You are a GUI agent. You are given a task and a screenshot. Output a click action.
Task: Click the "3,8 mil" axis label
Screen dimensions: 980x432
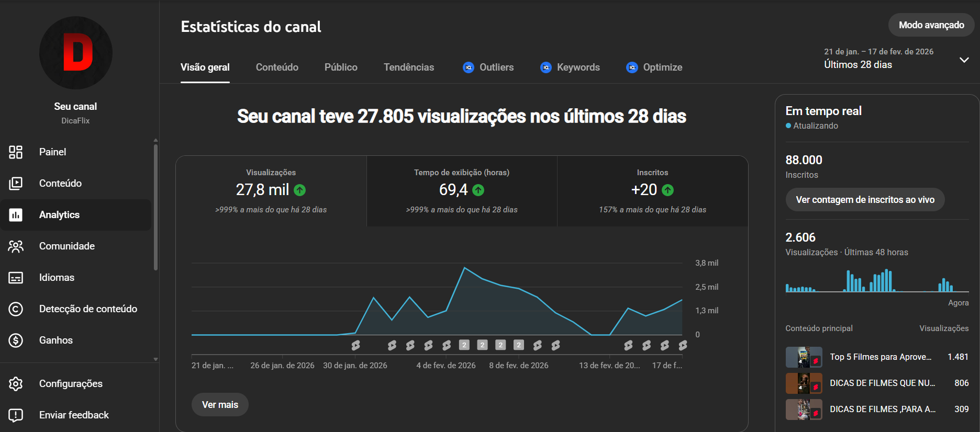(707, 263)
